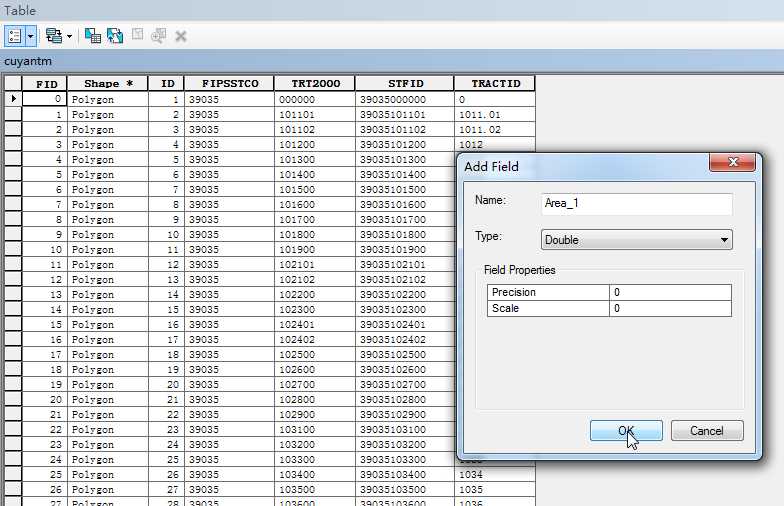784x506 pixels.
Task: Click the Delete Selected toolbar icon
Action: (x=181, y=36)
